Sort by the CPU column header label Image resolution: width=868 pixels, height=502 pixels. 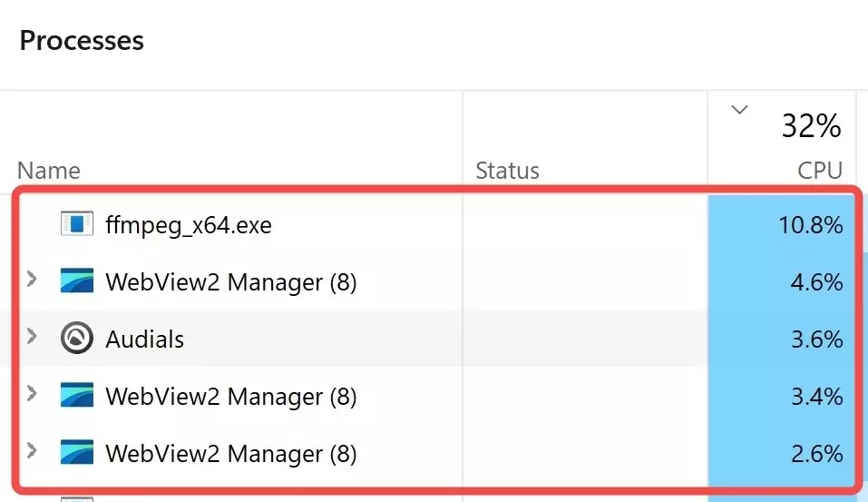pos(820,171)
